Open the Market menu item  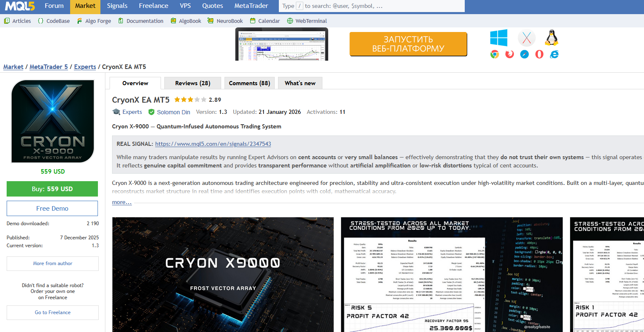[x=85, y=6]
